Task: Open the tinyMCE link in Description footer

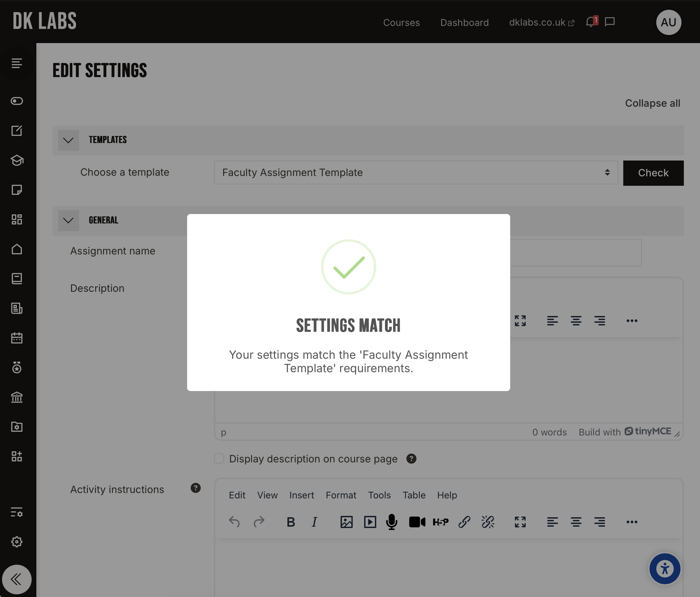Action: (647, 431)
